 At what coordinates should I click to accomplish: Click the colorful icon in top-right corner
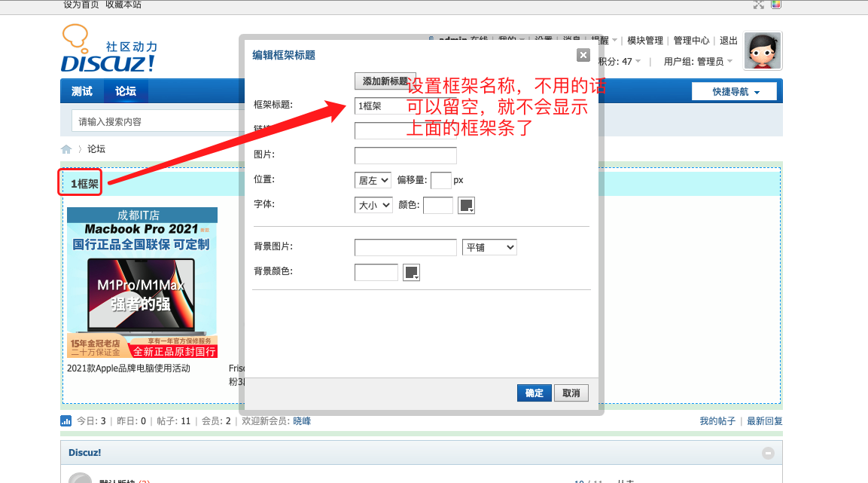tap(776, 5)
